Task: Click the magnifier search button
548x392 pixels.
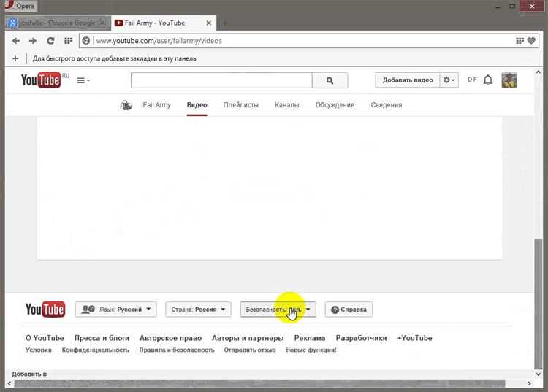Action: [x=330, y=80]
